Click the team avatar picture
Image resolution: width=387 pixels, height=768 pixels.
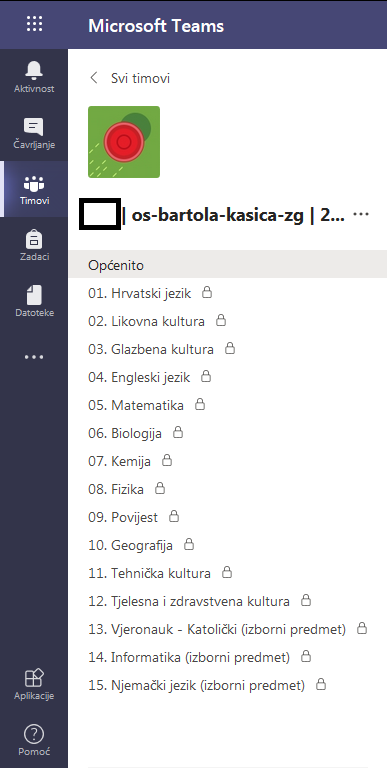[124, 142]
